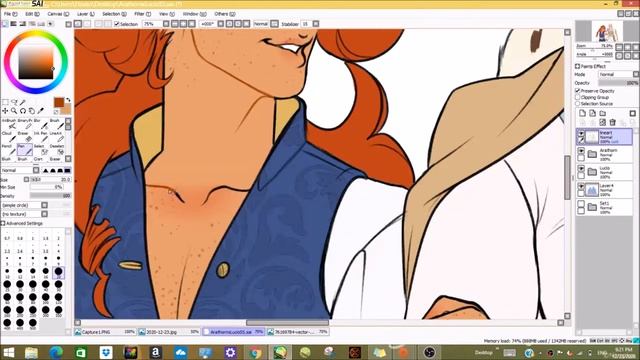This screenshot has height=360, width=640.
Task: Toggle Preserve Opacity checkbox
Action: coord(578,91)
